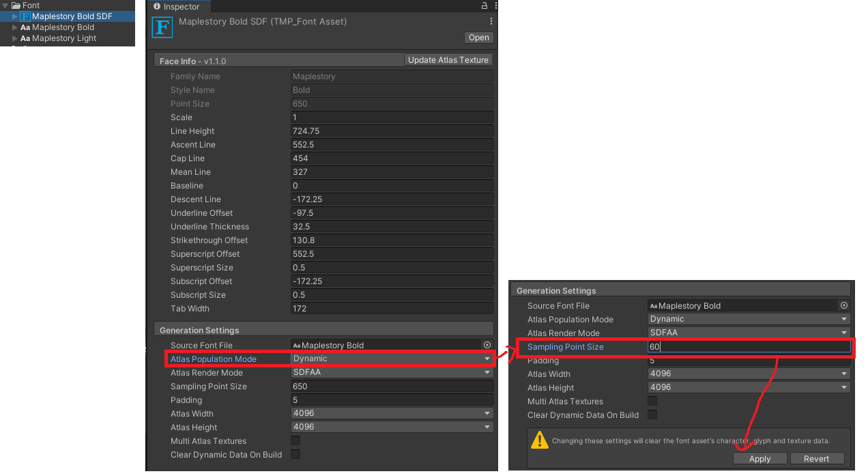Open the Inspector lock icon
Screen dimensions: 868x476
point(484,5)
